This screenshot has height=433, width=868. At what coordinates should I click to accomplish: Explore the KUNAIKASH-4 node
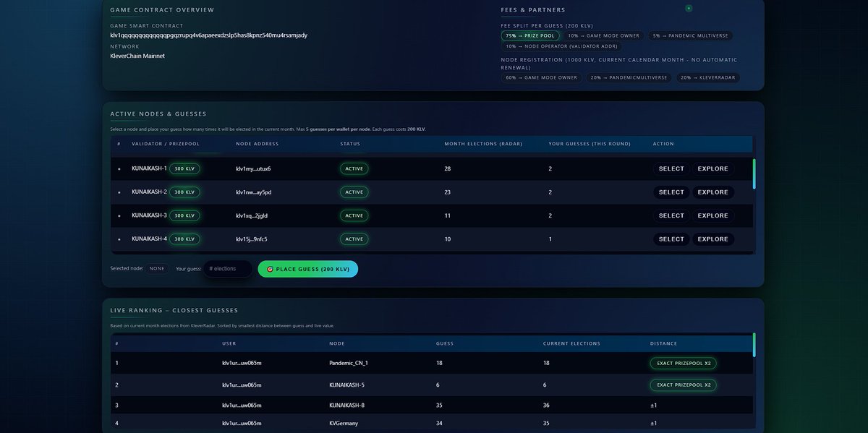coord(712,239)
